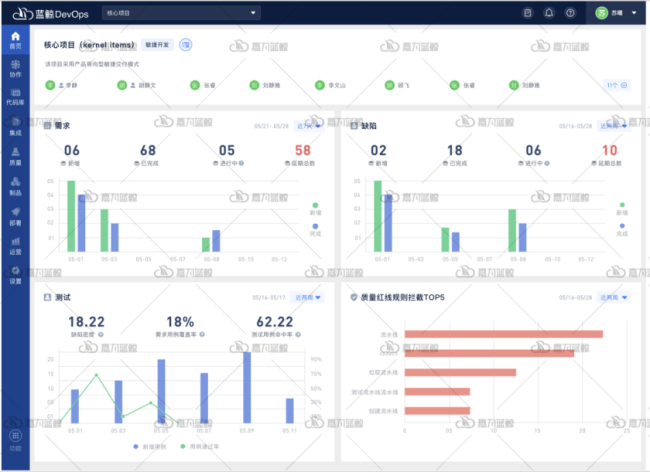
Task: Click the top 流水线 bar in TOP5 chart
Action: (502, 334)
